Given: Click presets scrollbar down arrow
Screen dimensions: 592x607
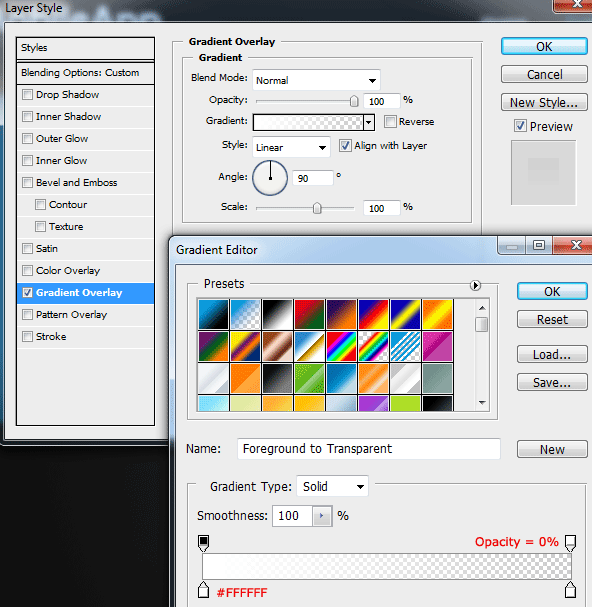Looking at the screenshot, I should pyautogui.click(x=482, y=403).
